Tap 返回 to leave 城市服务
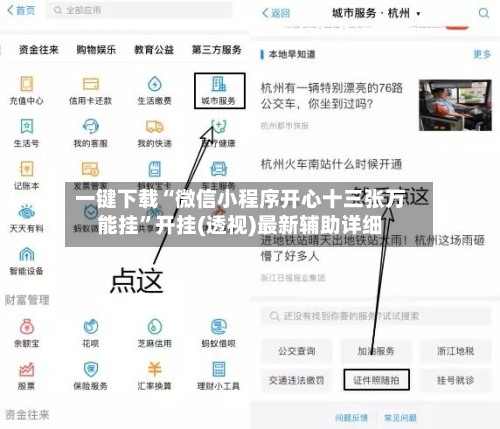 pos(276,13)
